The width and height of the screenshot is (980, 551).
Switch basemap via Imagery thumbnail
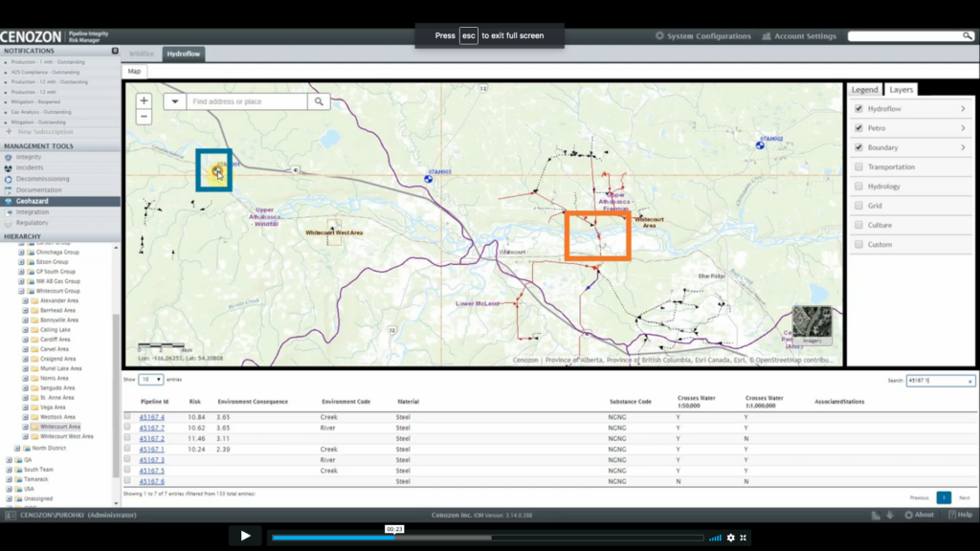pos(812,325)
